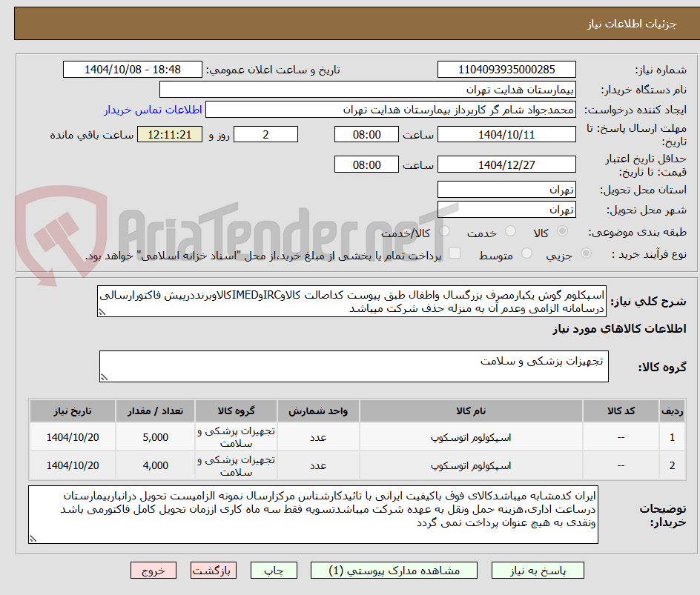Click the کد کالا column header

click(621, 410)
